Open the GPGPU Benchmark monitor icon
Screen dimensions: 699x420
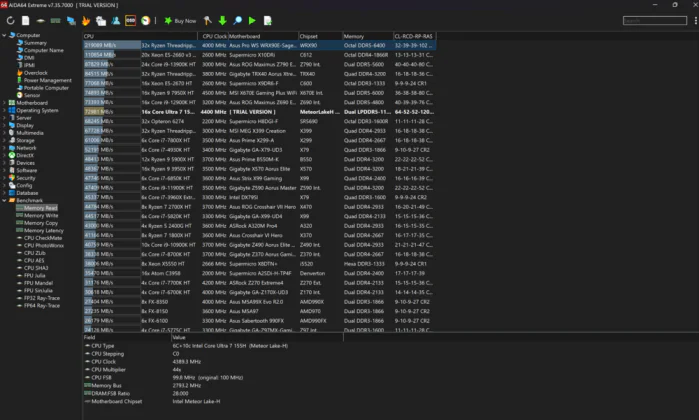[71, 21]
